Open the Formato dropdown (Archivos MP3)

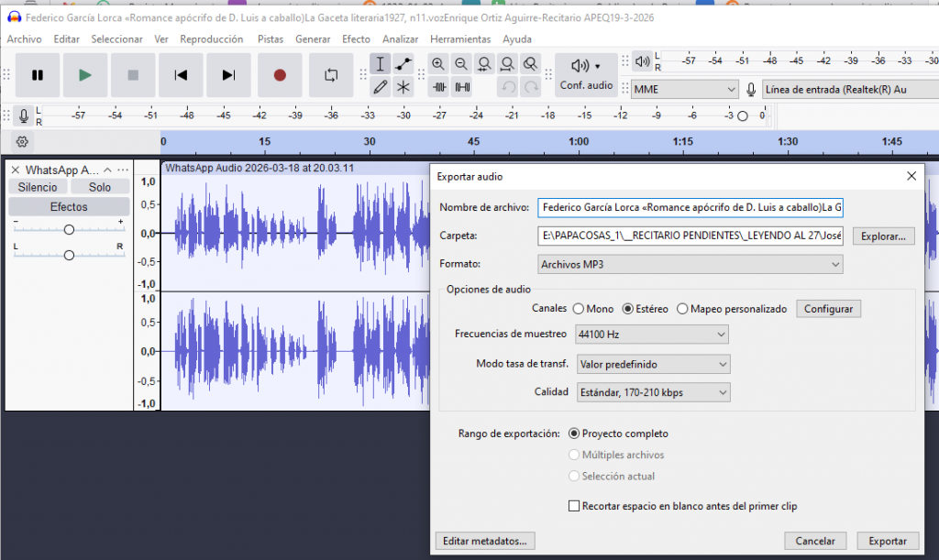[690, 265]
